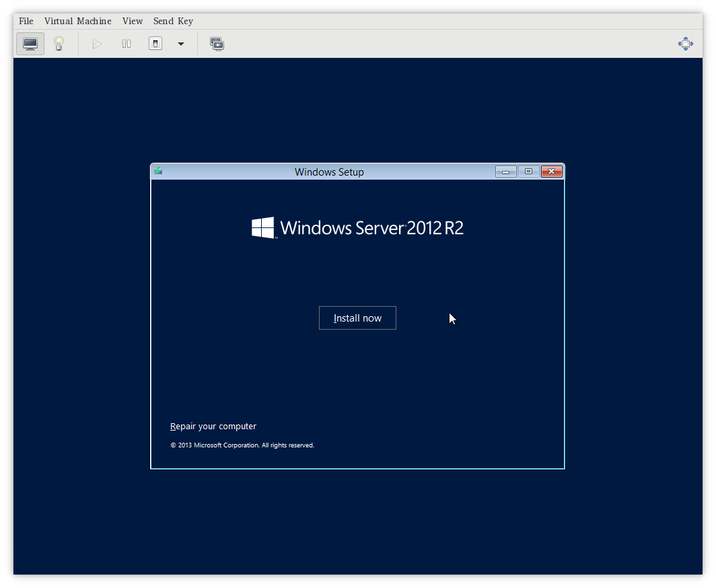Viewport: 716px width, 588px height.
Task: Click the Windows Setup title bar icon
Action: (157, 171)
